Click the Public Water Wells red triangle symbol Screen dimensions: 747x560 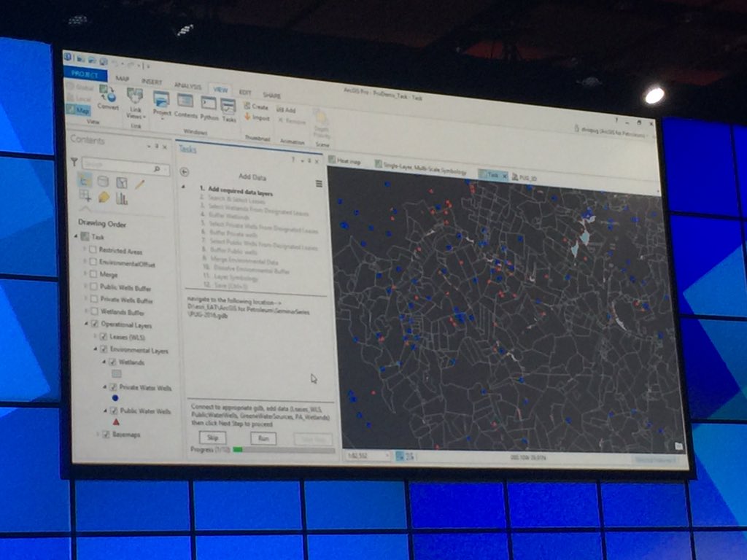tap(116, 422)
